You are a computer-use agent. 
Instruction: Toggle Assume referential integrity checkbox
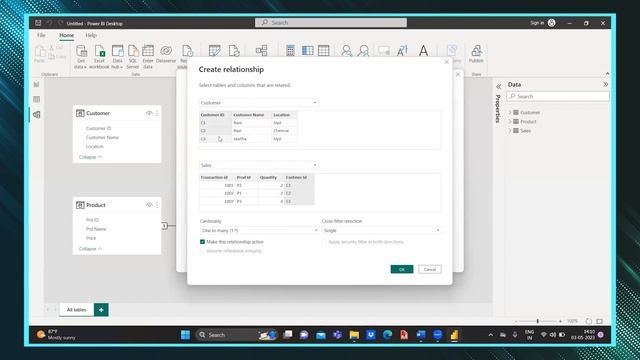tap(202, 251)
